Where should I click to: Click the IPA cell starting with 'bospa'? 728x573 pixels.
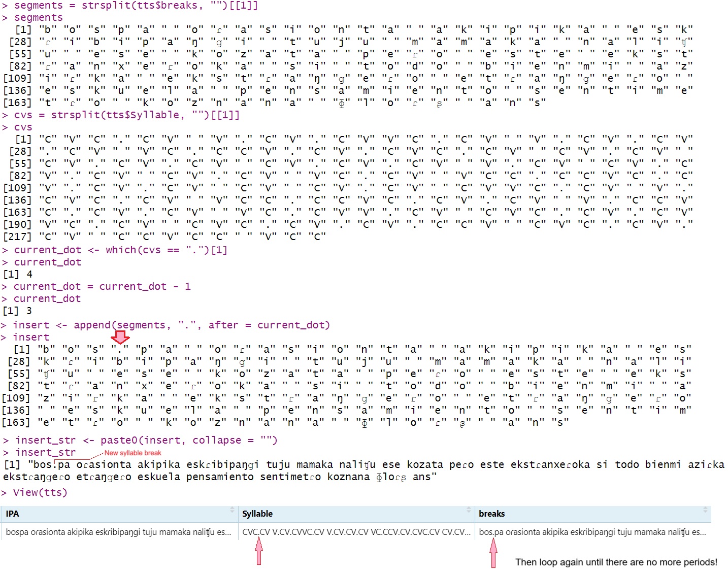pos(118,532)
